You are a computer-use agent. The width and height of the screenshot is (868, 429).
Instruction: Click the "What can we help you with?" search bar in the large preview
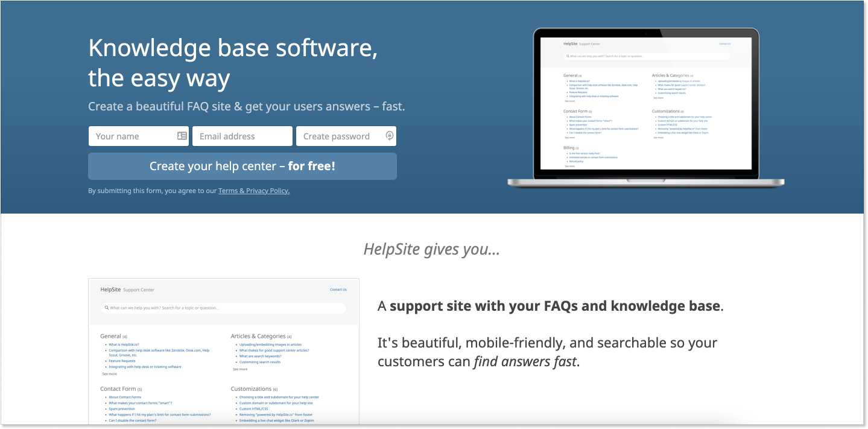[x=223, y=308]
